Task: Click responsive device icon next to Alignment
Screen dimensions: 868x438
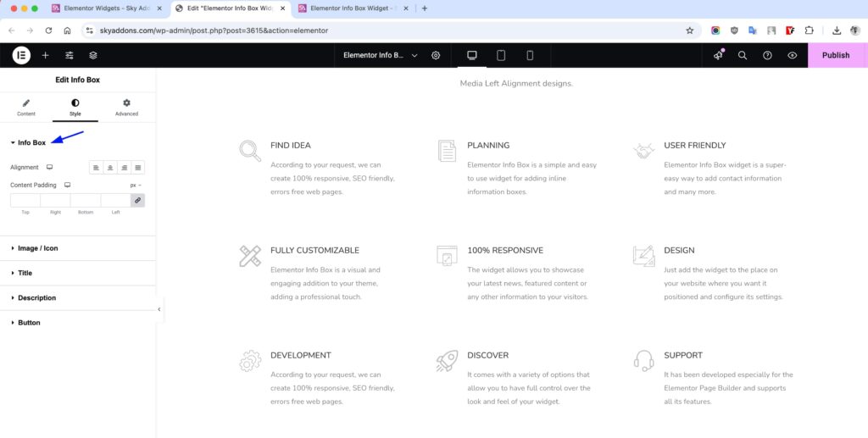Action: pyautogui.click(x=49, y=167)
